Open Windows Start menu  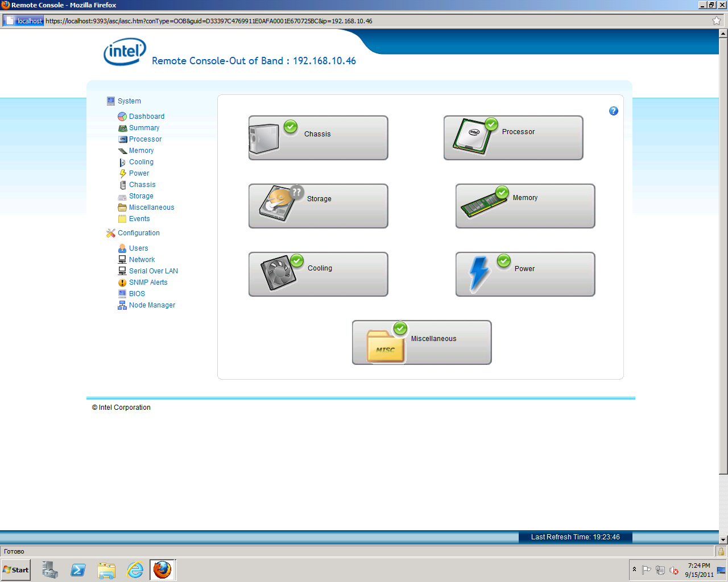(16, 569)
